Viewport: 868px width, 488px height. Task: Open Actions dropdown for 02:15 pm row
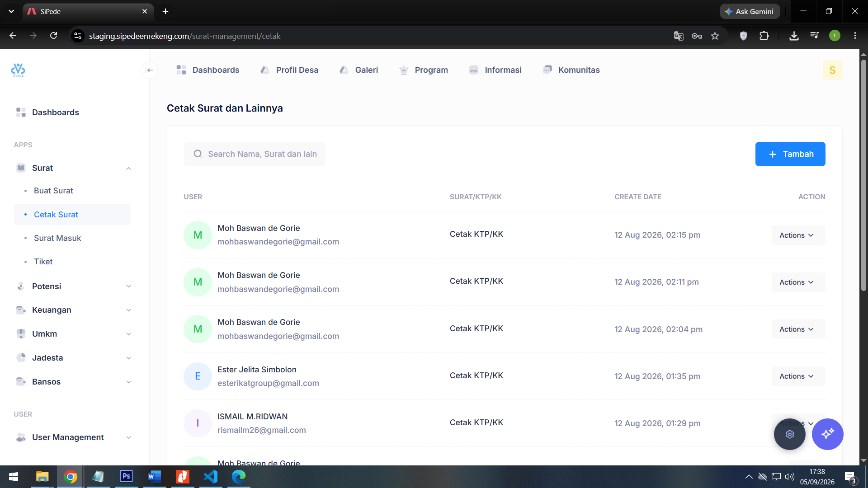(798, 235)
